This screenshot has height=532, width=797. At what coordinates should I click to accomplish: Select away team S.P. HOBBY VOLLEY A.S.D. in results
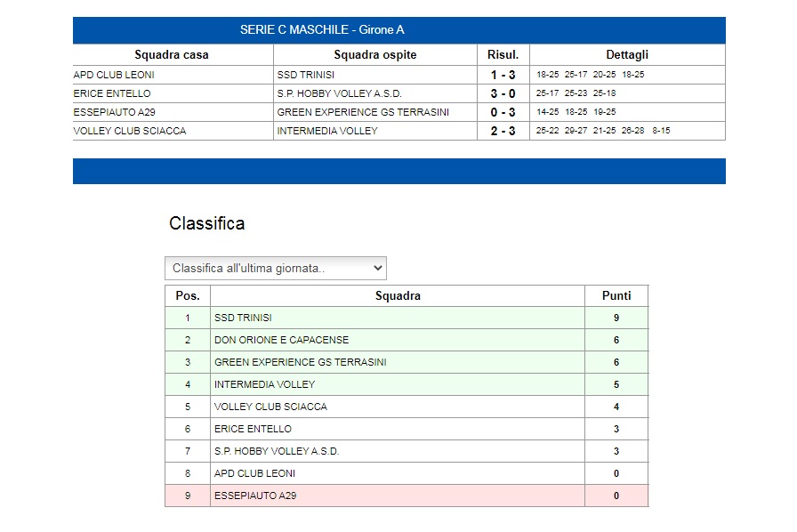coord(340,93)
